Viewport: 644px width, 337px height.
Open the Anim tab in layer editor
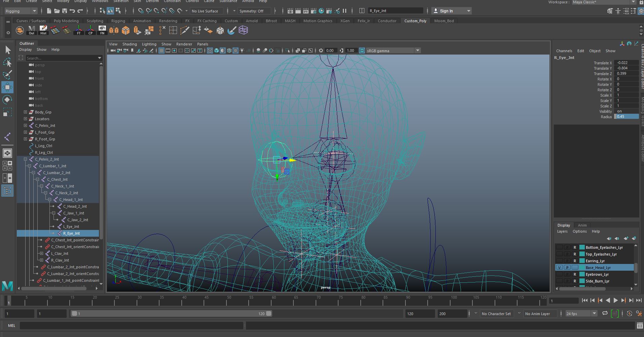tap(582, 225)
